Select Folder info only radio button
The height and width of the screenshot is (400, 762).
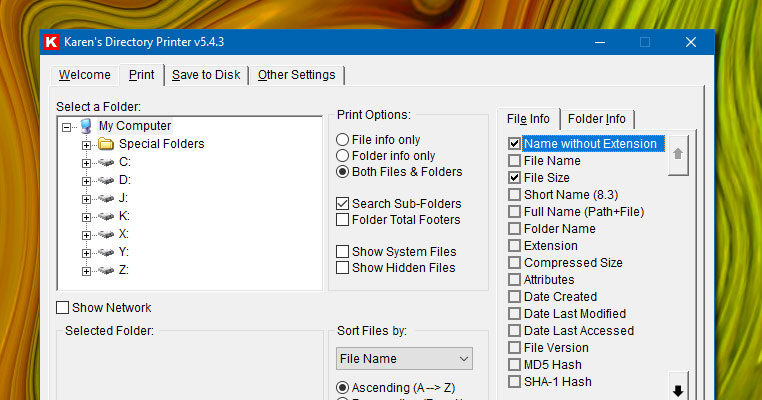coord(343,156)
